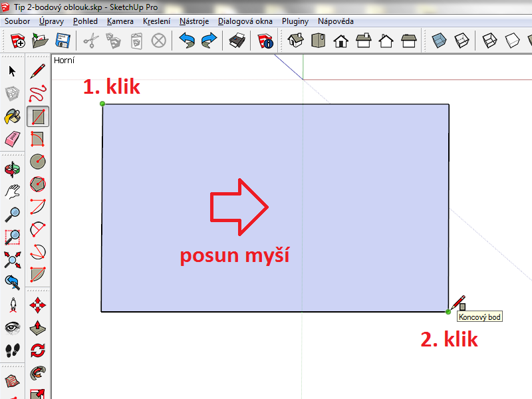Switch to the Iso view
Viewport: 532px width, 399px height.
click(x=296, y=41)
